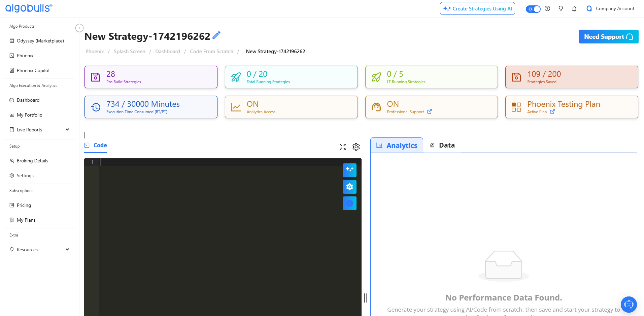This screenshot has height=316, width=644.
Task: Open code editor settings gear
Action: [x=356, y=147]
